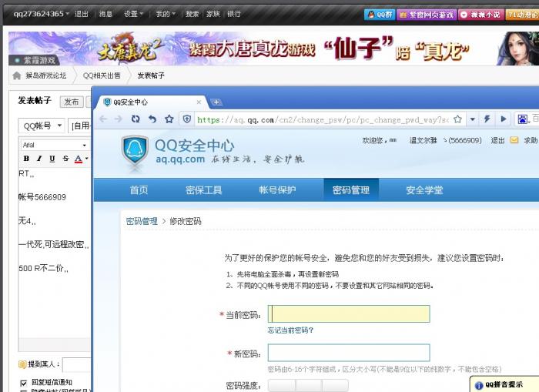The image size is (539, 392).
Task: Click the forum home house icon
Action: coord(16,75)
